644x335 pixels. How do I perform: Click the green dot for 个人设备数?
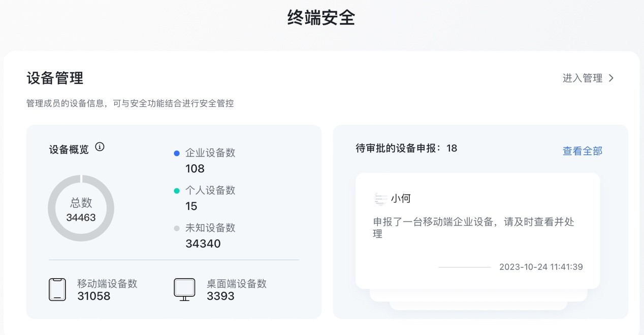[x=177, y=191]
